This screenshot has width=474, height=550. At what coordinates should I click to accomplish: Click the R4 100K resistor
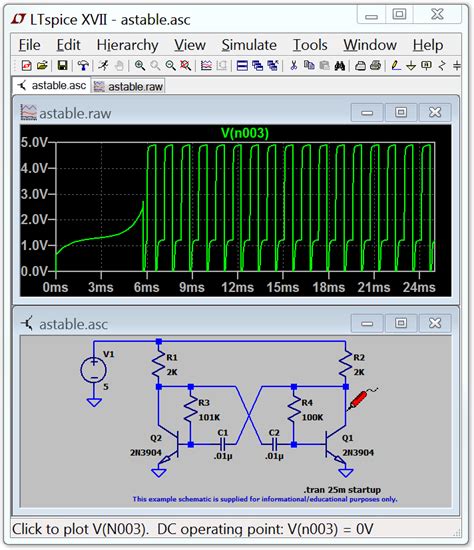click(x=294, y=410)
